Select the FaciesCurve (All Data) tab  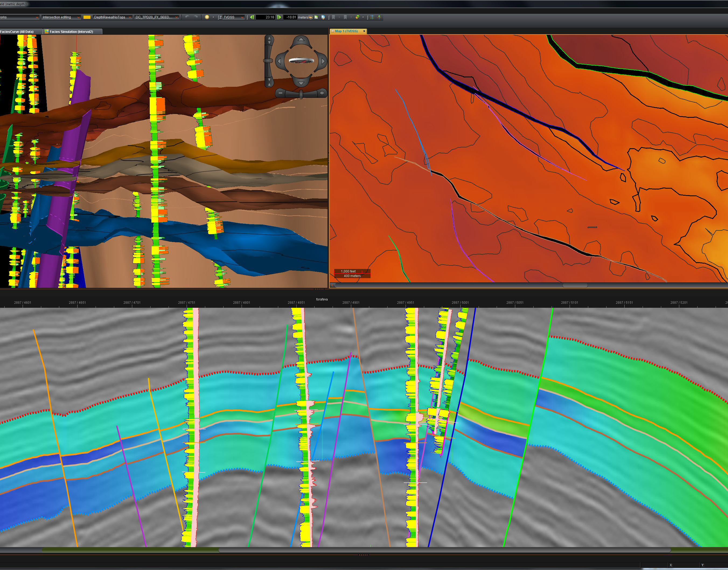click(17, 32)
